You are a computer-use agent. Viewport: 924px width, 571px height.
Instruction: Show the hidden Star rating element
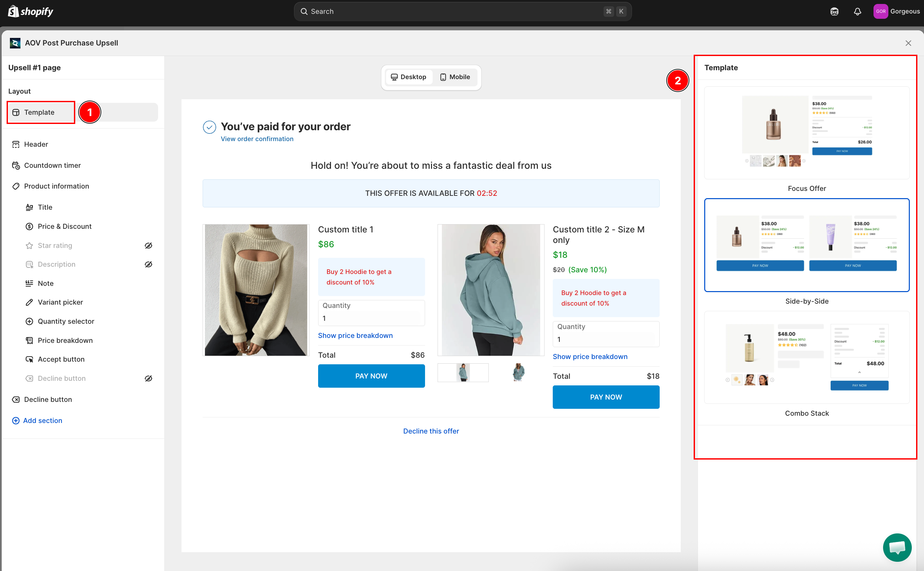148,246
